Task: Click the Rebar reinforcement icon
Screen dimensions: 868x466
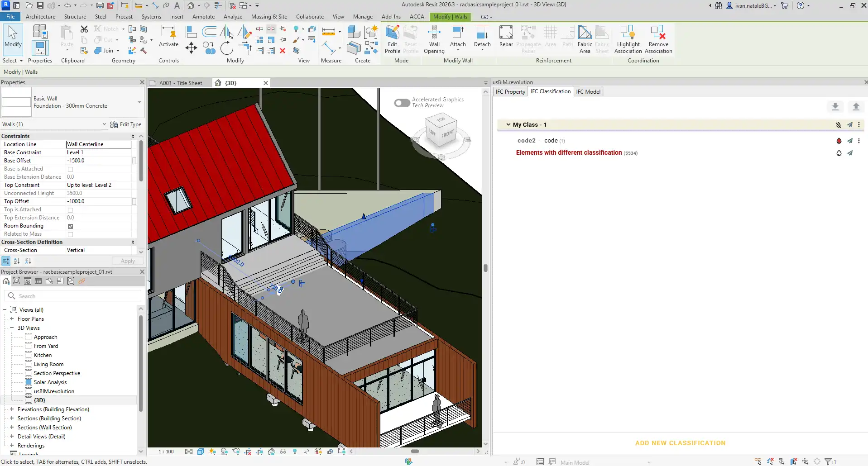Action: coord(506,36)
